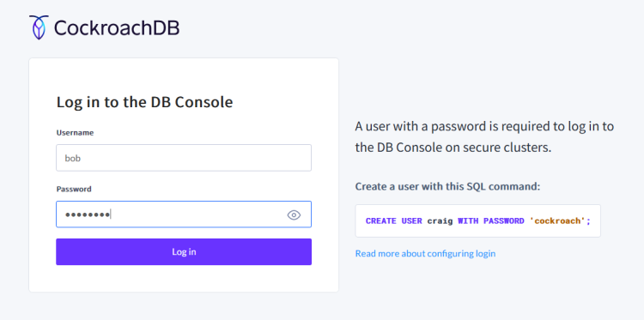
Task: Click the 'Log in to the DB Console' heading
Action: coord(144,102)
